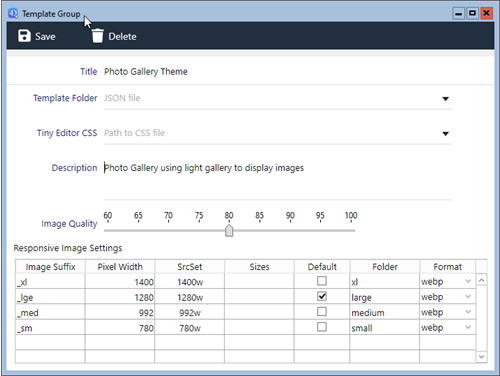Click the Default column header
500x376 pixels.
pos(322,267)
